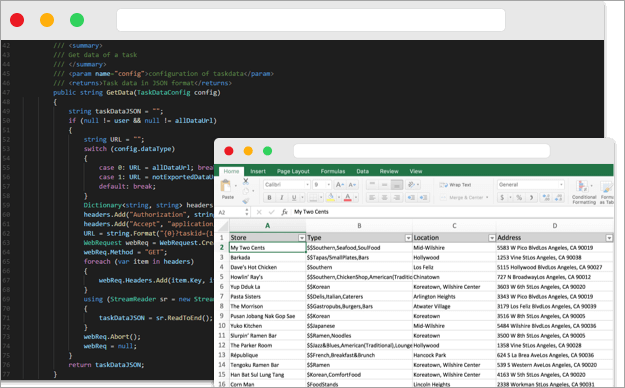Apply the currency dollar format
625x388 pixels.
coord(502,197)
